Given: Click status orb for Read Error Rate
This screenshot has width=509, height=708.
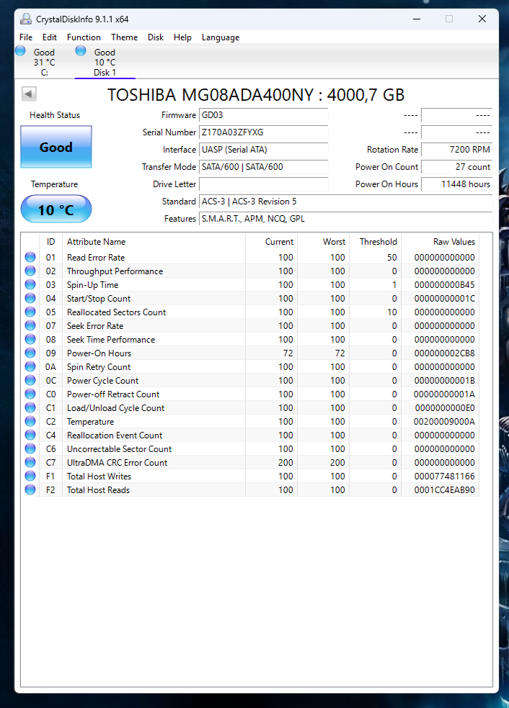Looking at the screenshot, I should click(30, 257).
